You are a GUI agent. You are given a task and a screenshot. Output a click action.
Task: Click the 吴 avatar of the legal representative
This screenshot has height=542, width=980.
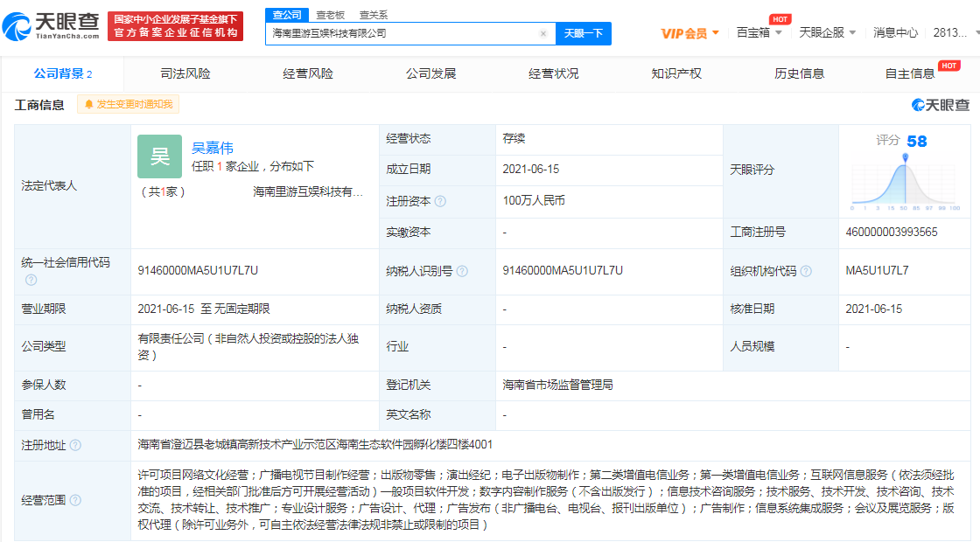point(159,156)
